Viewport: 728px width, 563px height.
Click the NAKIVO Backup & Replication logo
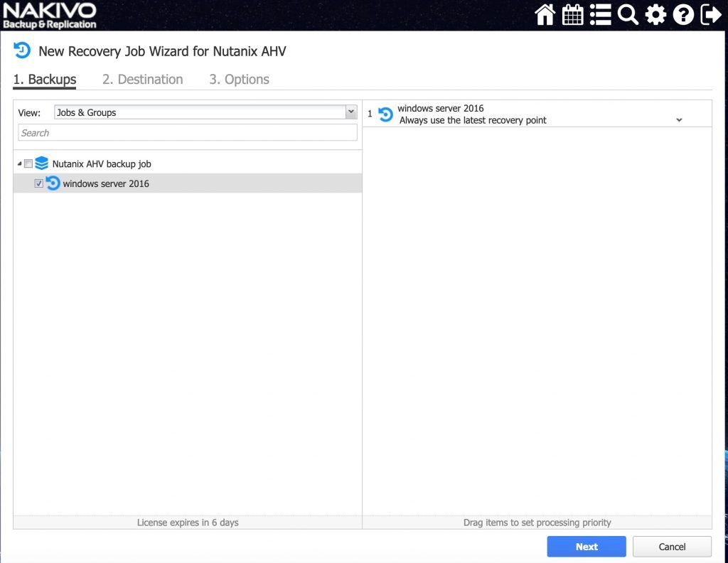coord(49,16)
